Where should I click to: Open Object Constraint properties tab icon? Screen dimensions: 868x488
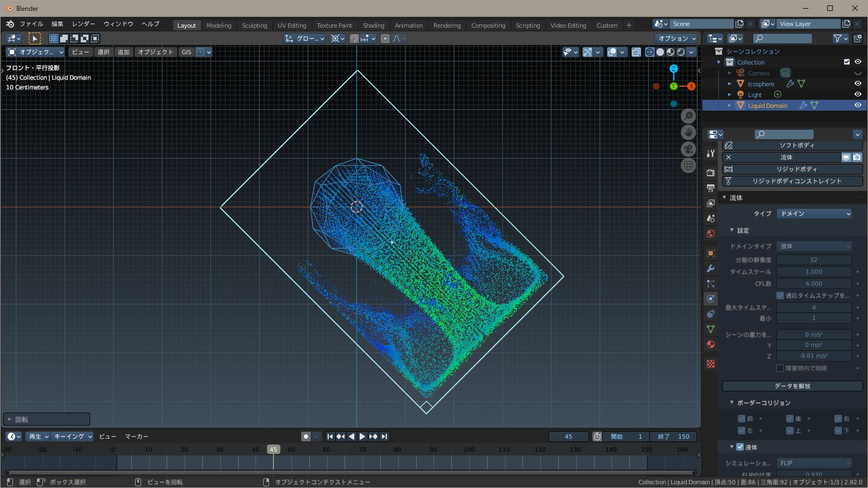(x=711, y=314)
